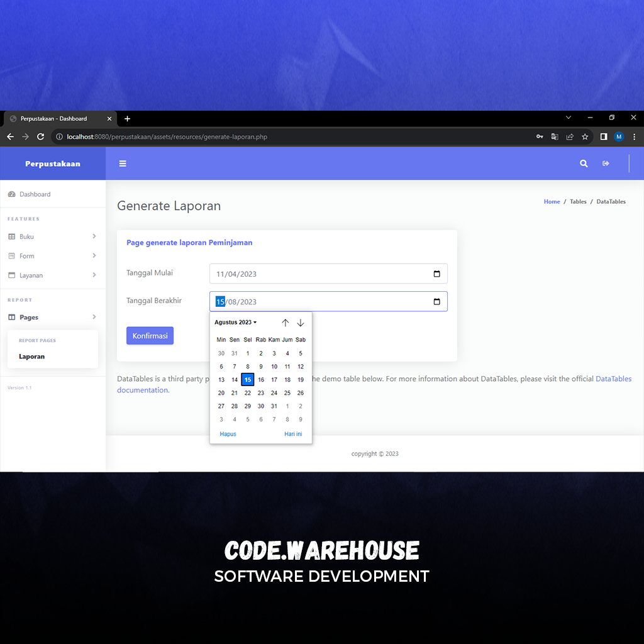Click the Pages columns icon in the sidebar
This screenshot has width=644, height=644.
(x=12, y=317)
